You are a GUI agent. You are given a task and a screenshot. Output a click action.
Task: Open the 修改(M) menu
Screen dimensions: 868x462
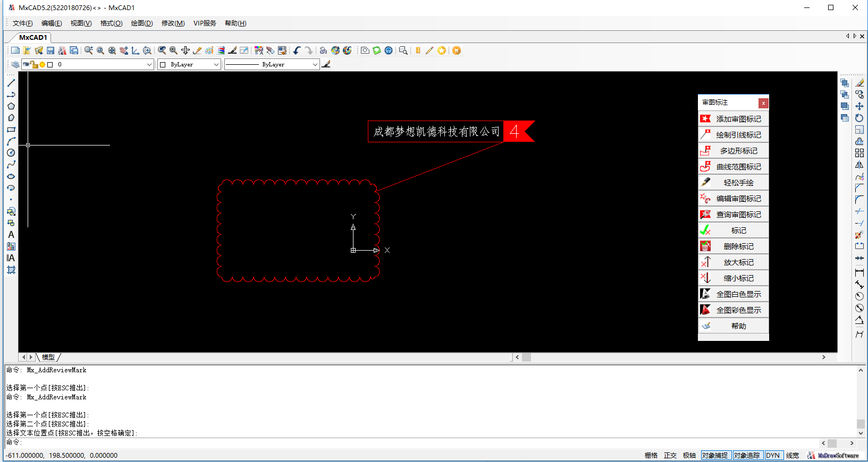[x=173, y=23]
